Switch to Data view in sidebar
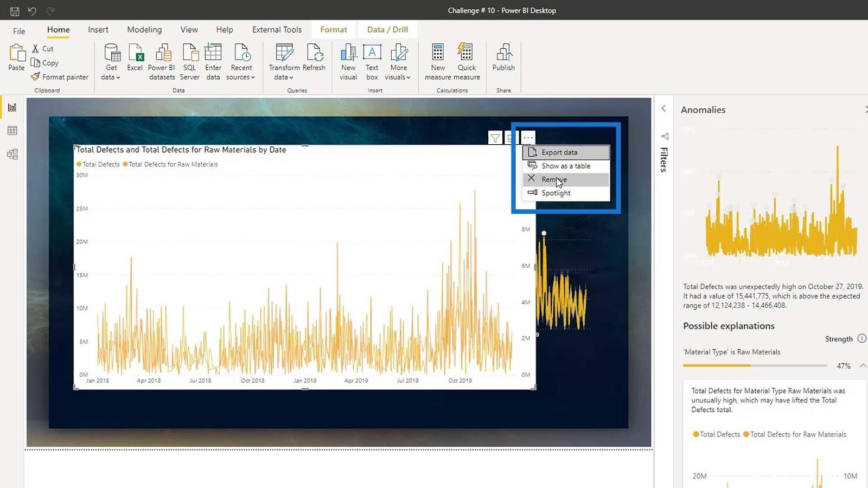Viewport: 868px width, 488px height. point(12,131)
